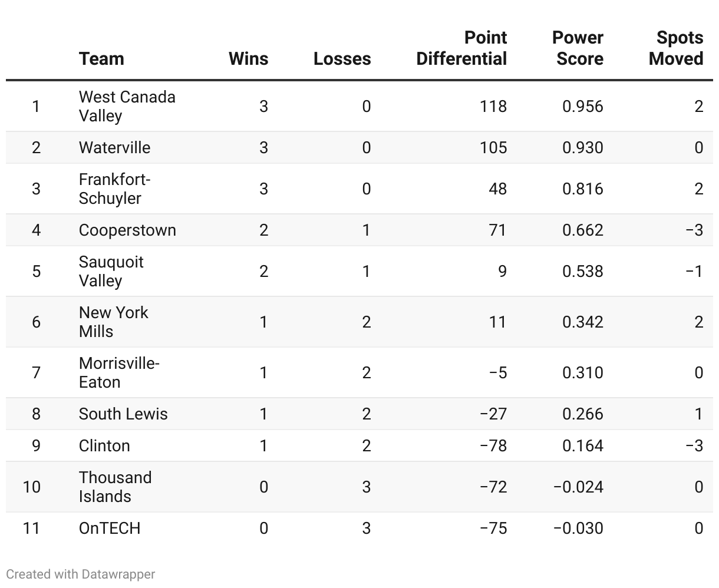The width and height of the screenshot is (719, 588).
Task: Select the Point Differential column header
Action: (x=461, y=48)
